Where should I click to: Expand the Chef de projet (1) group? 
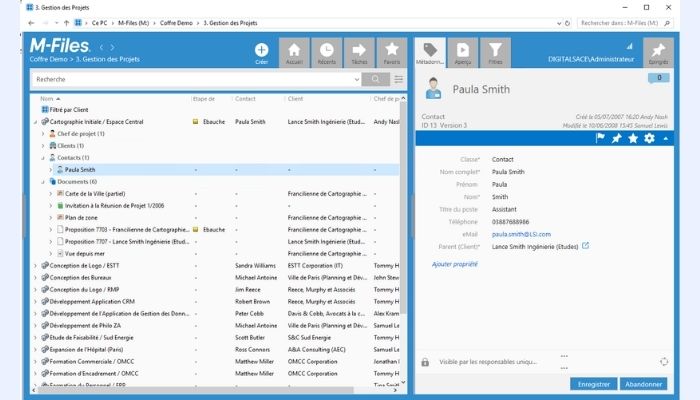pyautogui.click(x=43, y=133)
